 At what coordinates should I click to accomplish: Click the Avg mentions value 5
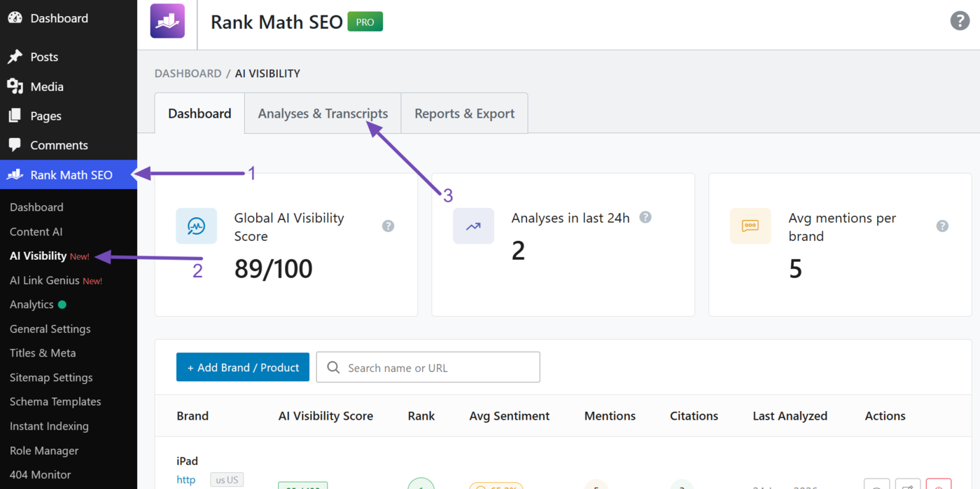coord(795,269)
